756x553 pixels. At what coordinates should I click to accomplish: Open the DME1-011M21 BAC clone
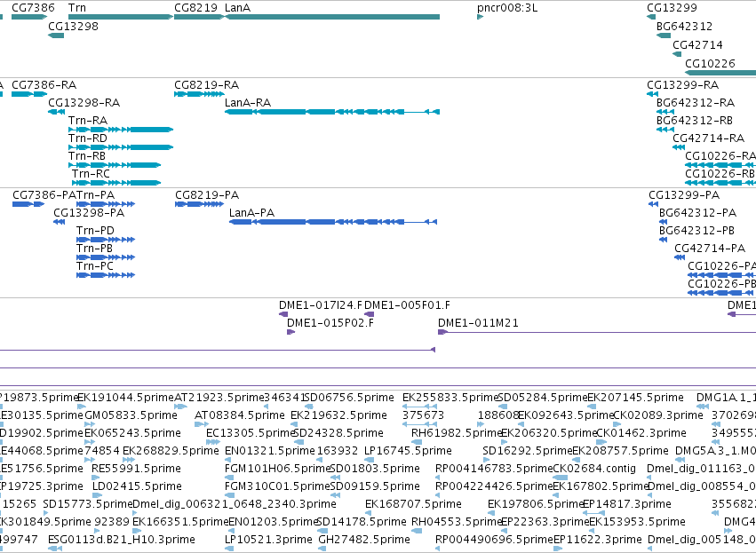(597, 332)
